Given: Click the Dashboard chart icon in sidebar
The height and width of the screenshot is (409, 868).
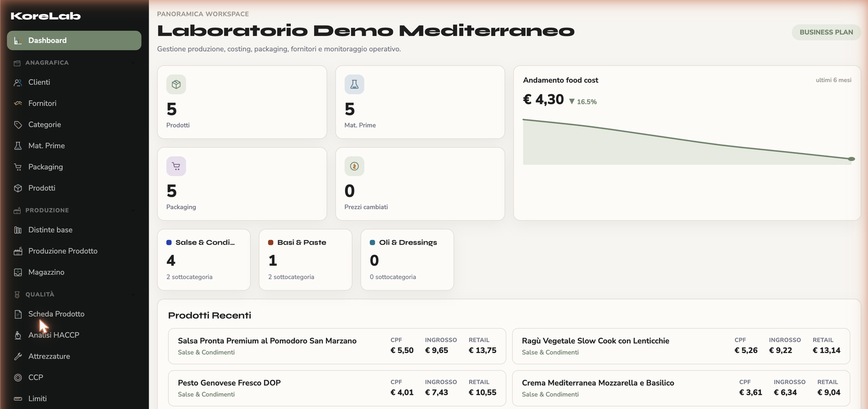Looking at the screenshot, I should 18,41.
